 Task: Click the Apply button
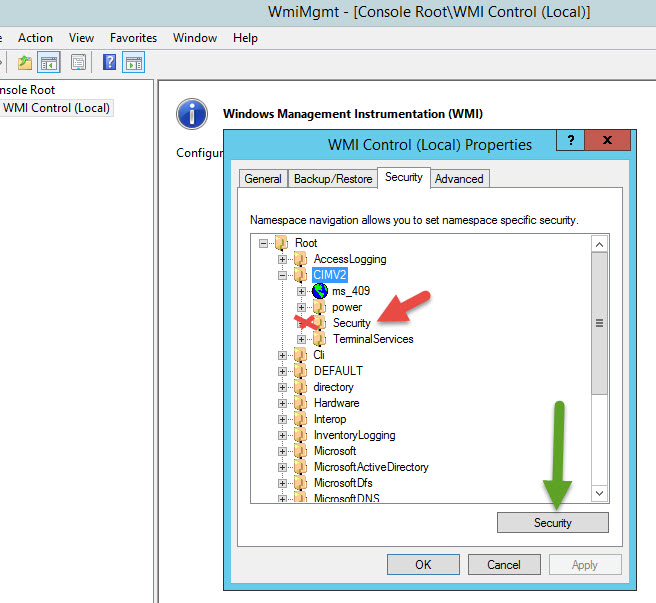click(585, 565)
